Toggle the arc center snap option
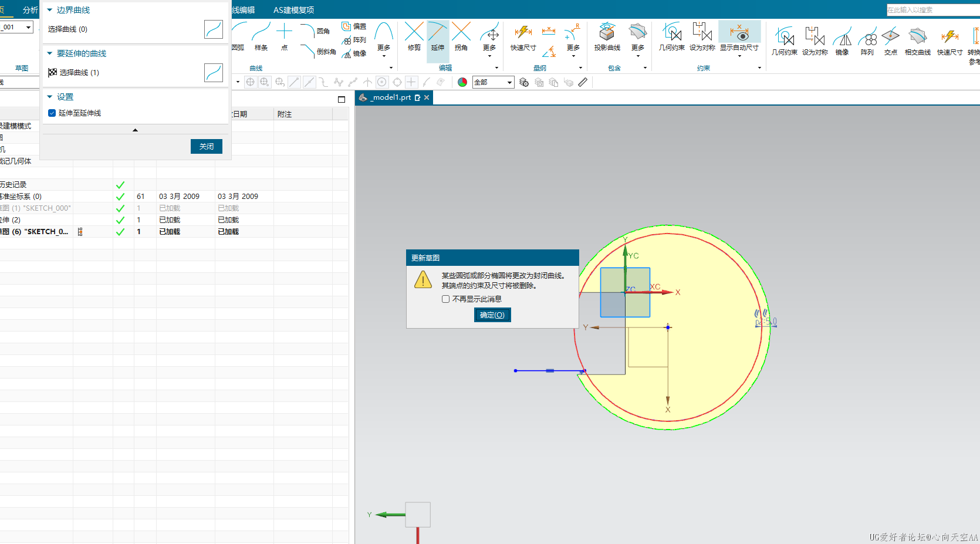Image resolution: width=980 pixels, height=544 pixels. click(x=382, y=82)
